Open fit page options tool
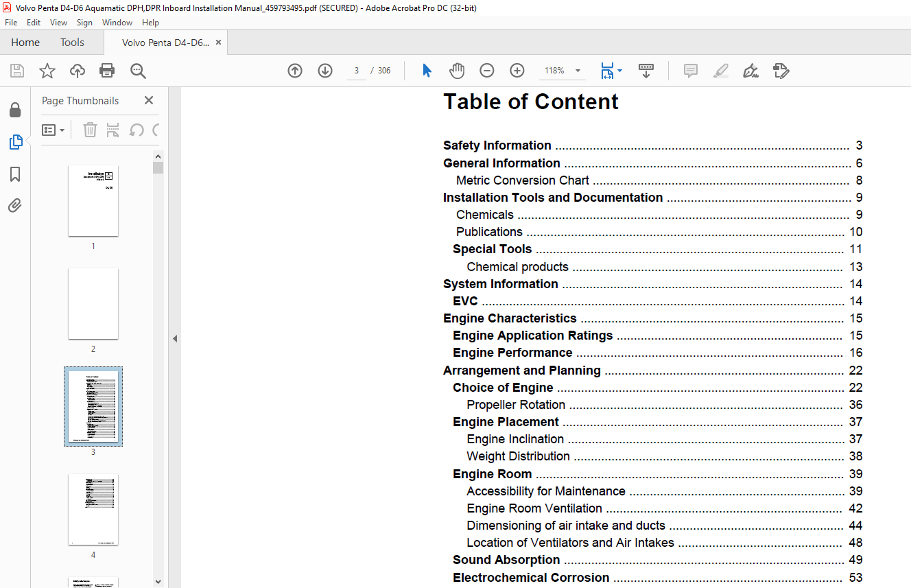 click(607, 71)
